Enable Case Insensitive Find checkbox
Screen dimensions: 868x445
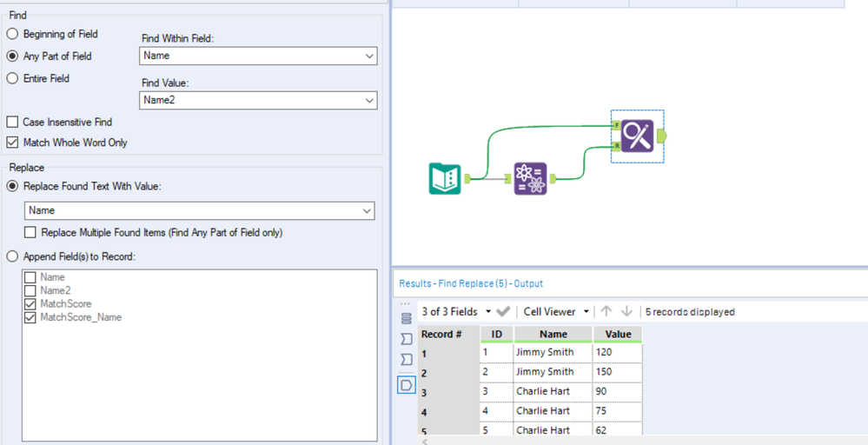[12, 122]
